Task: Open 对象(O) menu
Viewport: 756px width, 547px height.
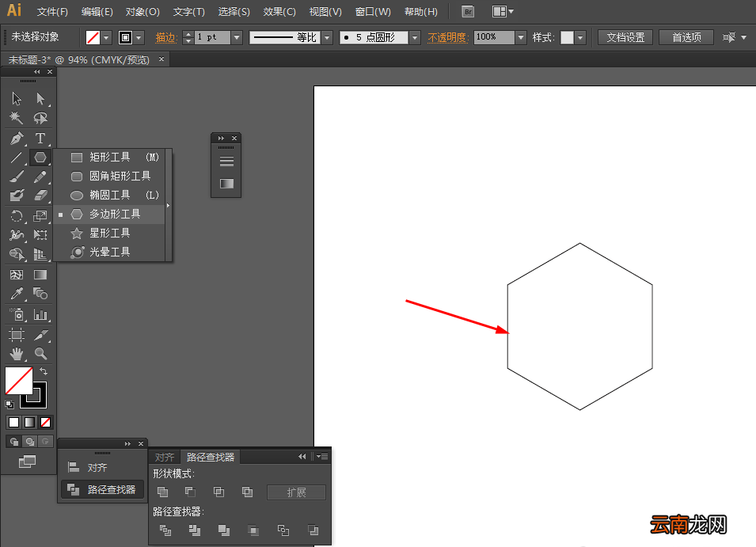Action: point(142,12)
